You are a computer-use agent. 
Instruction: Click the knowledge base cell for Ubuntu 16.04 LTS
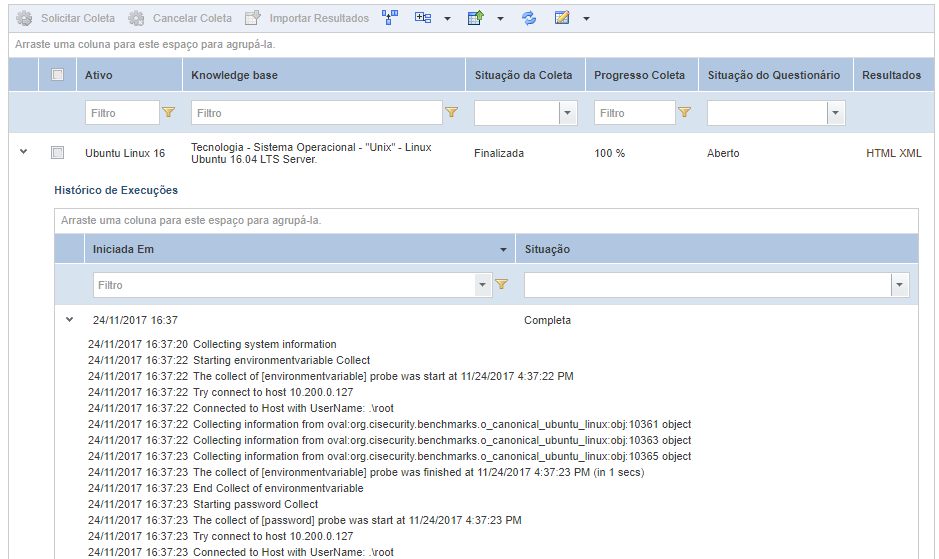point(311,153)
